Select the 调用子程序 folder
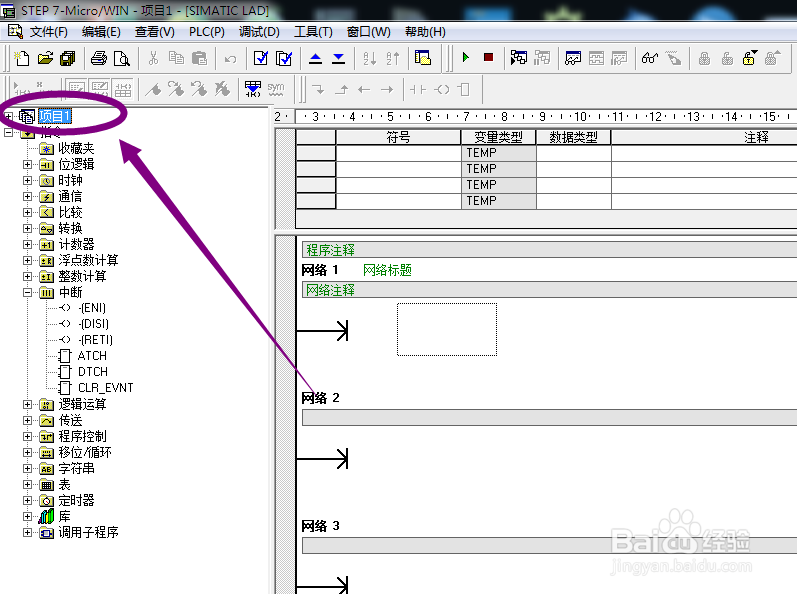 [x=88, y=533]
